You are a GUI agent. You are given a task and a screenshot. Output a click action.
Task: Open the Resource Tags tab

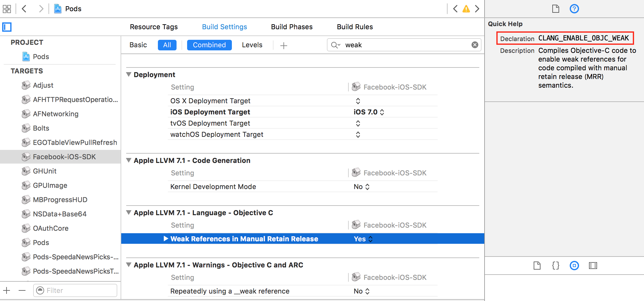click(154, 27)
